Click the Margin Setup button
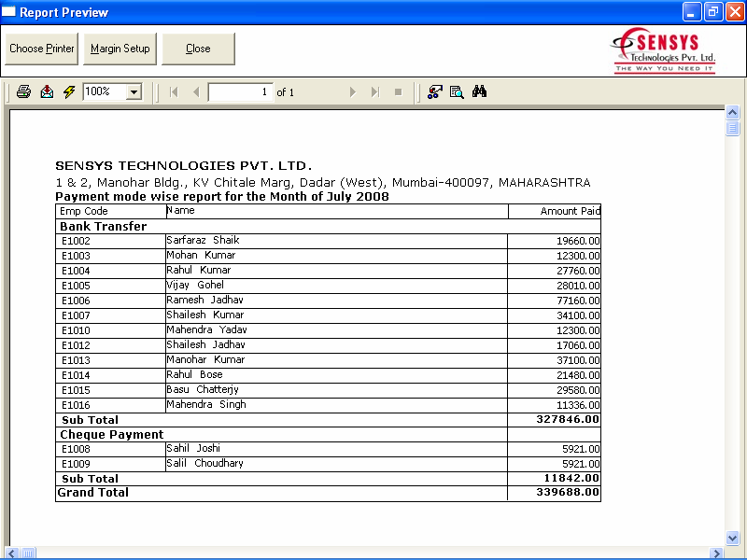747x560 pixels. pyautogui.click(x=120, y=49)
